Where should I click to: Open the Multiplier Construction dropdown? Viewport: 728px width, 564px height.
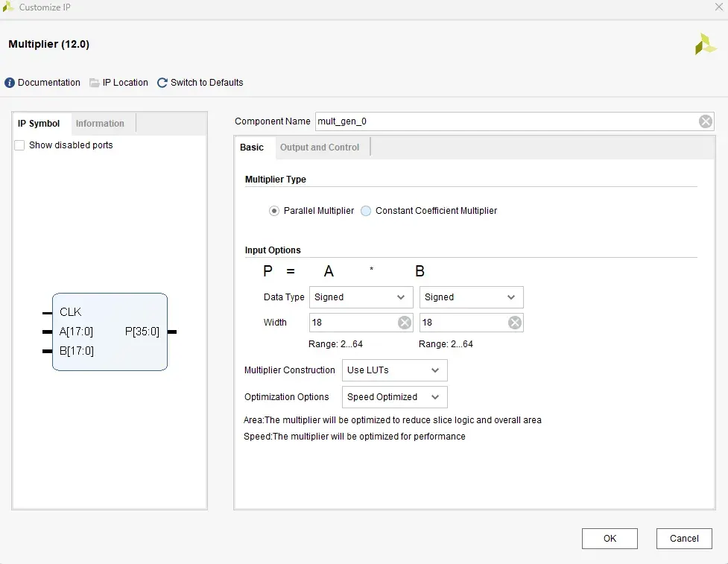coord(395,370)
